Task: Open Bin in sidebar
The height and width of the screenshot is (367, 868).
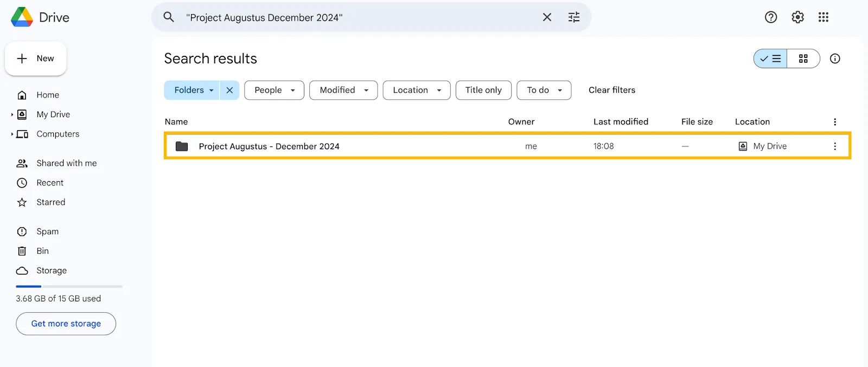Action: (43, 251)
